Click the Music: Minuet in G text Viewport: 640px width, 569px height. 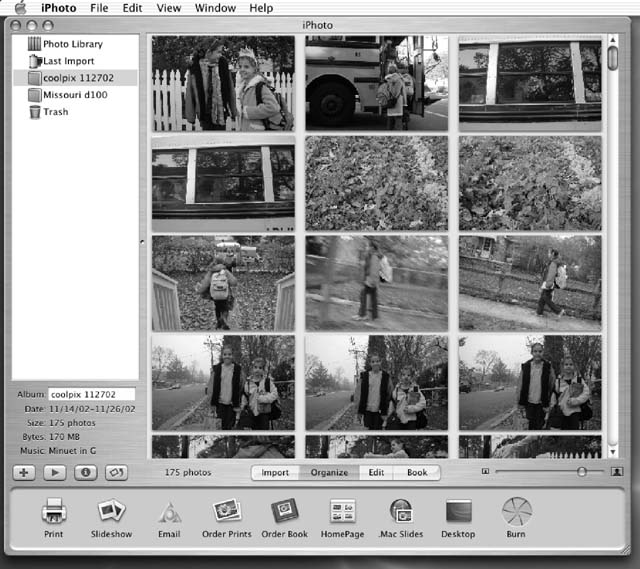pyautogui.click(x=58, y=451)
